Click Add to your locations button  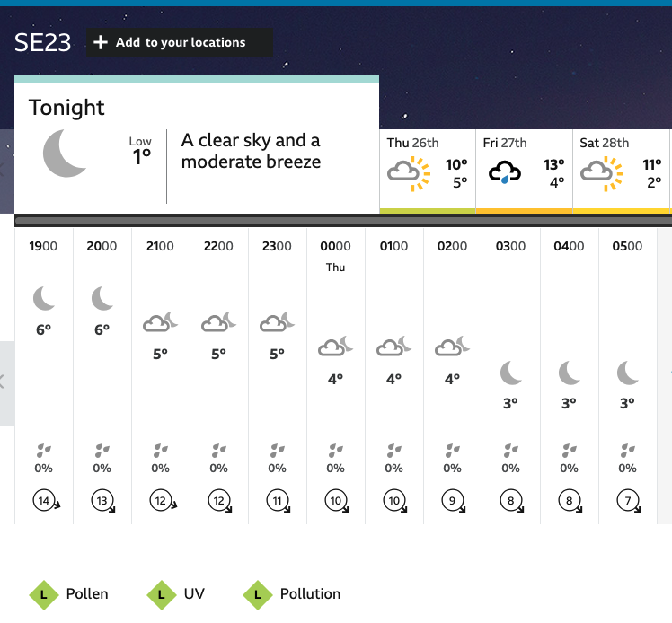click(180, 43)
